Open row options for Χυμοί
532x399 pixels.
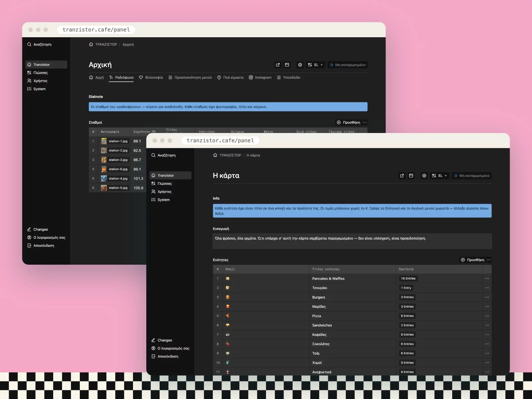click(x=487, y=363)
